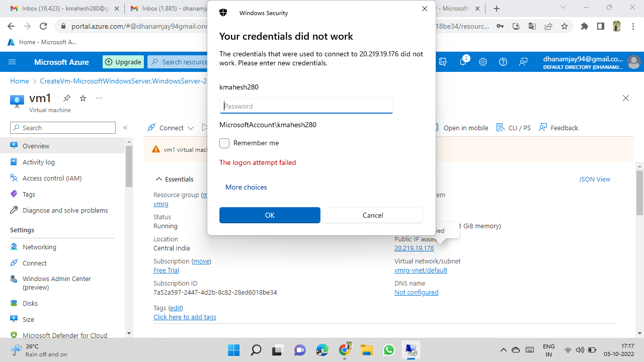Open the portal settings gear

point(483,62)
